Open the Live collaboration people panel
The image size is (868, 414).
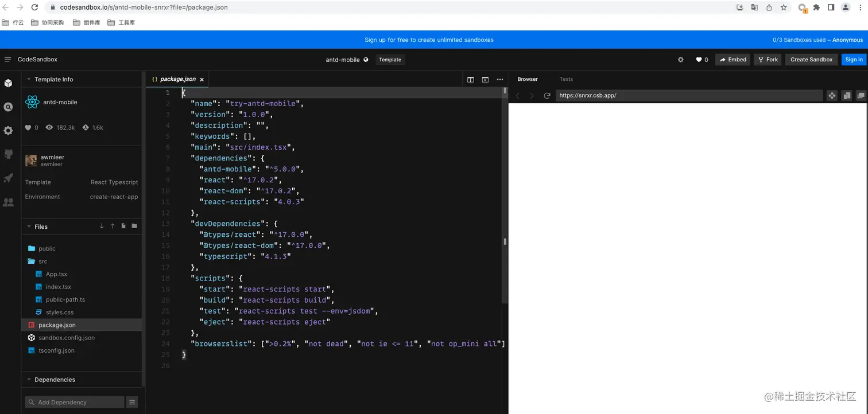click(x=8, y=202)
